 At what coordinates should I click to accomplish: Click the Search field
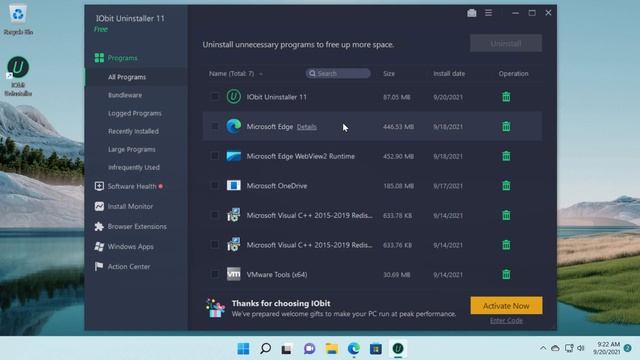pos(338,73)
